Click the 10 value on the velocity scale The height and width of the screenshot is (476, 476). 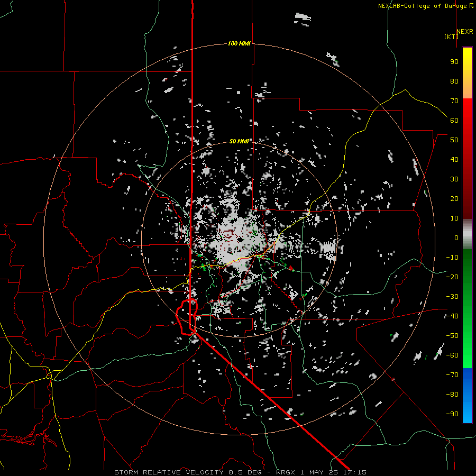[x=454, y=218]
